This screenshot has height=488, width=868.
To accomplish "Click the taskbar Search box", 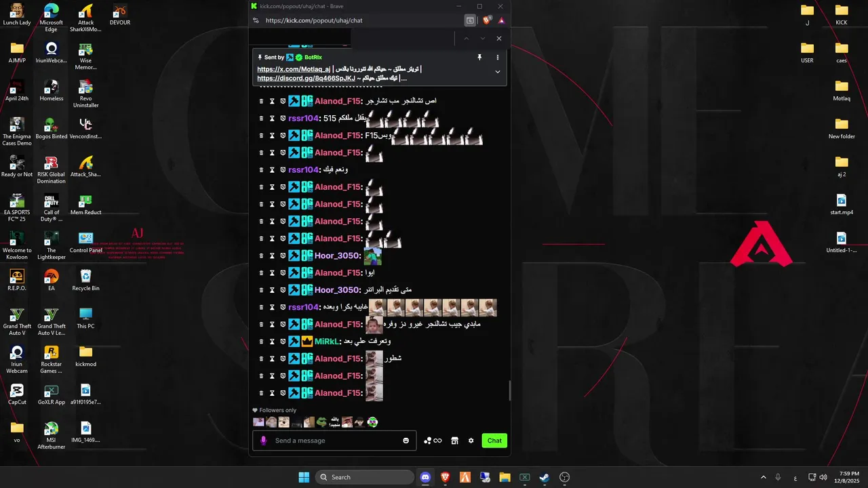I will click(365, 477).
